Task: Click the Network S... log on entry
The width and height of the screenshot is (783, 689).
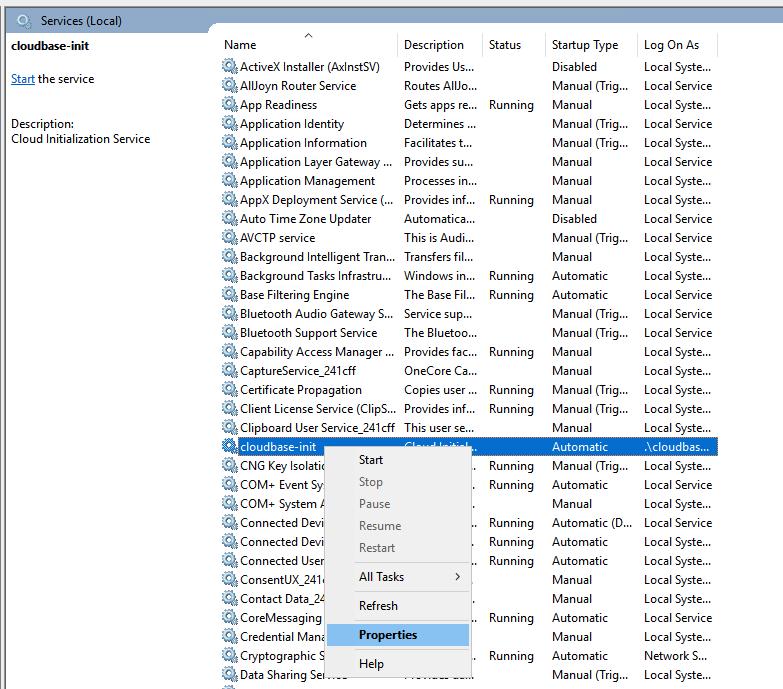Action: click(675, 656)
